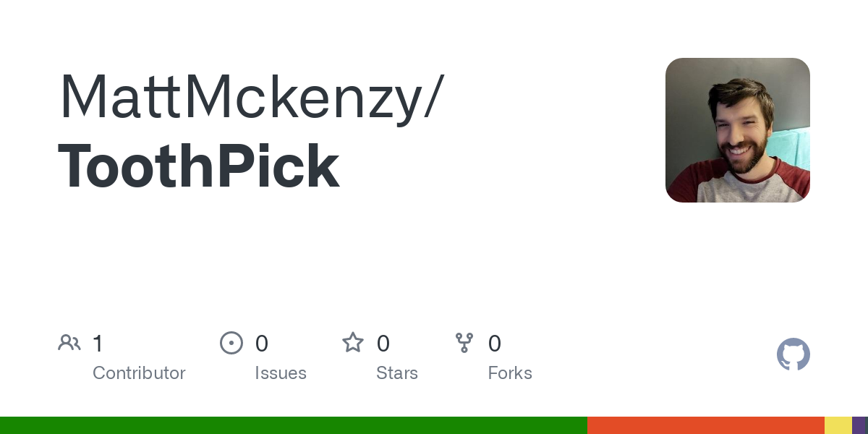Click the zero count above Stars

tap(383, 344)
